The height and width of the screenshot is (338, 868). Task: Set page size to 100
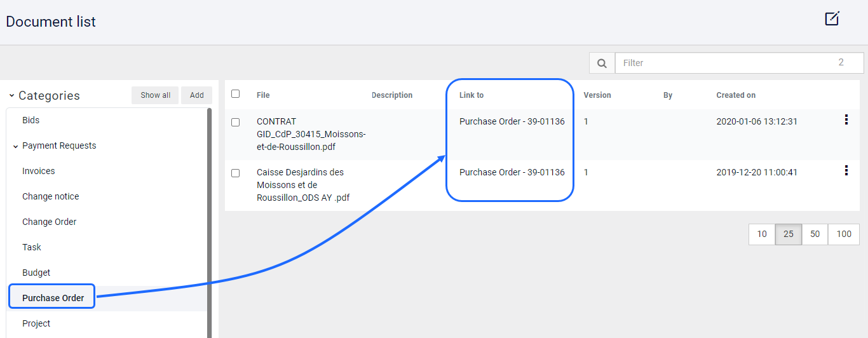point(844,234)
